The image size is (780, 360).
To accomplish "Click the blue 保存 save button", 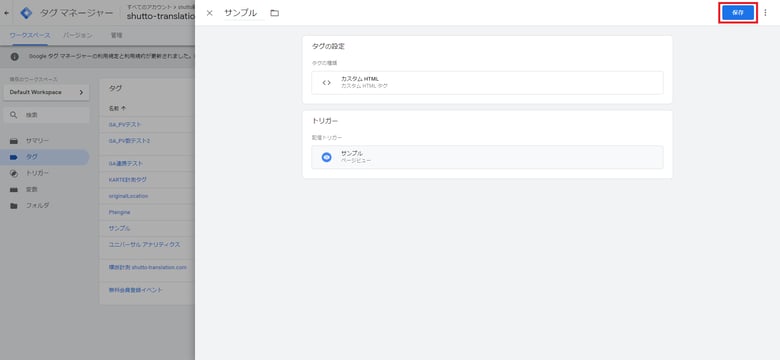I will click(738, 13).
